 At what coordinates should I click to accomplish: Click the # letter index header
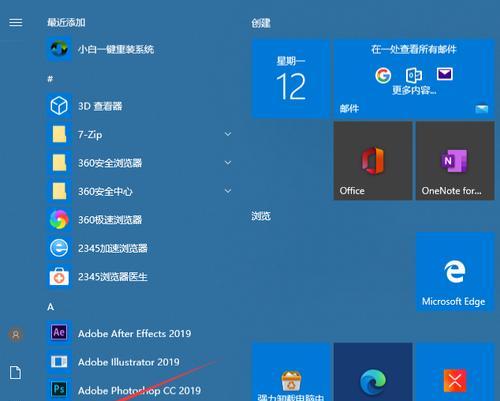pos(50,79)
